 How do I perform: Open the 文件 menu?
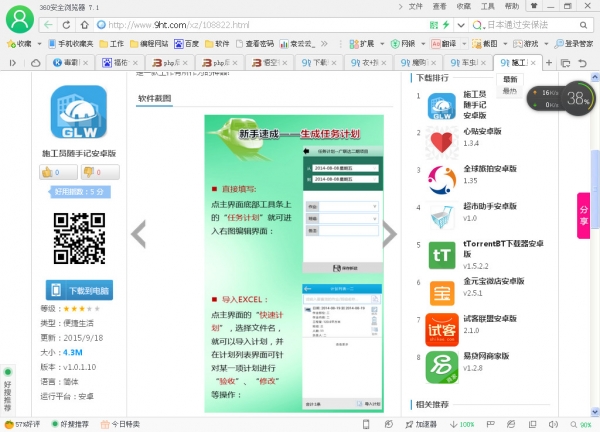point(416,6)
